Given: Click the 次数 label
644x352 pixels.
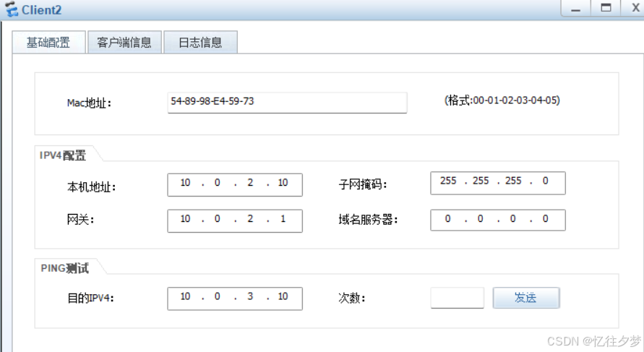Looking at the screenshot, I should pos(351,298).
